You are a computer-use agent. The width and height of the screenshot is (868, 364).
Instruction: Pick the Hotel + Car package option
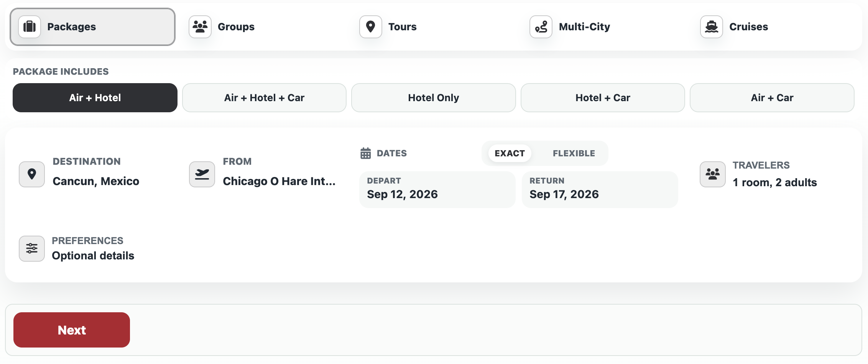click(603, 98)
